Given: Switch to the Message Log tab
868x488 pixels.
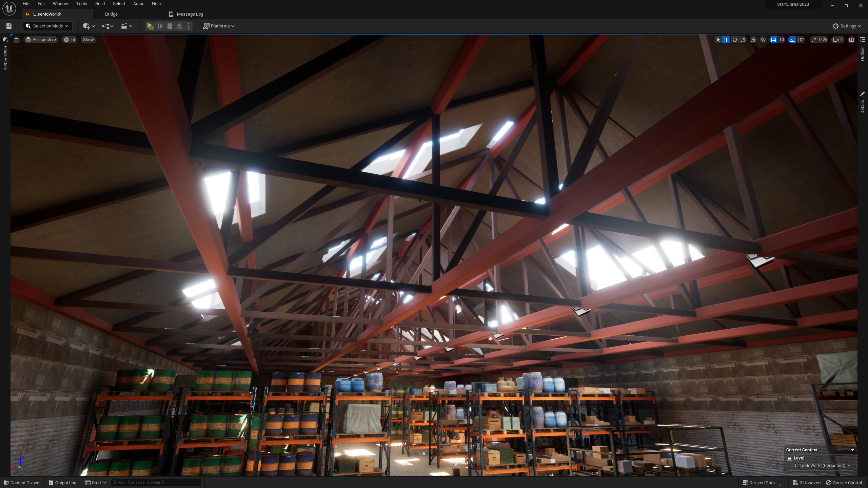Looking at the screenshot, I should (x=190, y=14).
